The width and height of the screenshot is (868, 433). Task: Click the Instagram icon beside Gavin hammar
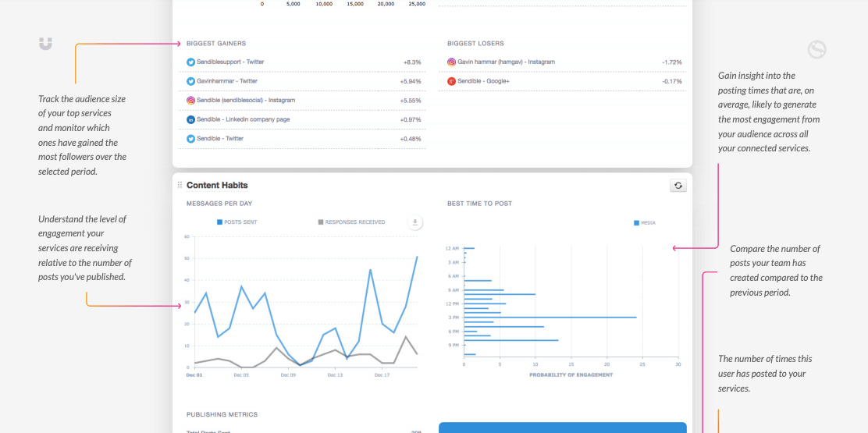coord(452,62)
